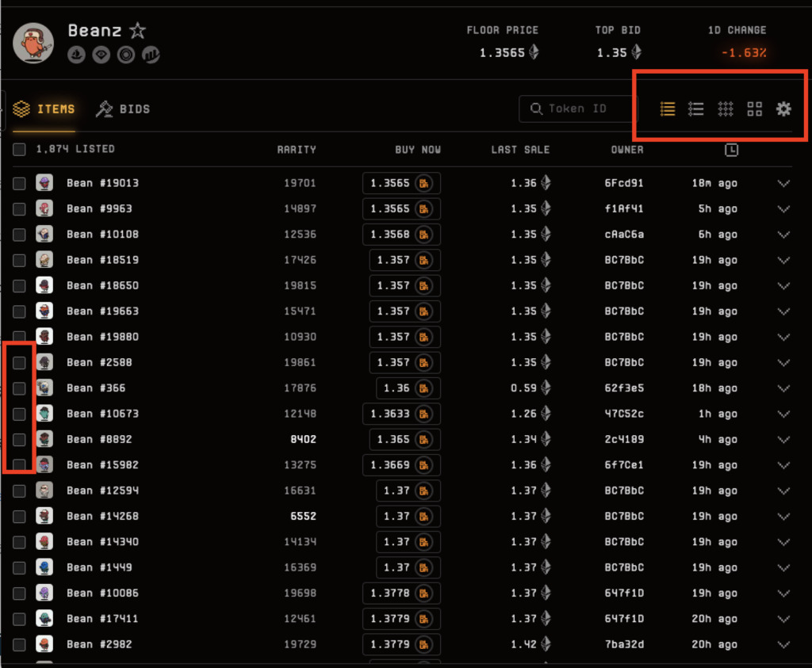Open the chart analytics icon under Beanz
This screenshot has height=668, width=812.
[151, 55]
